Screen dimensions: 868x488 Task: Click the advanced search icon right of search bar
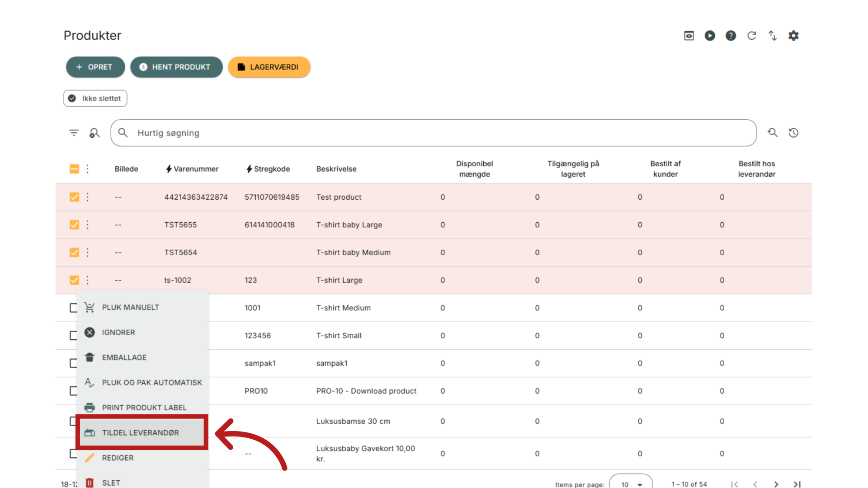click(x=773, y=133)
